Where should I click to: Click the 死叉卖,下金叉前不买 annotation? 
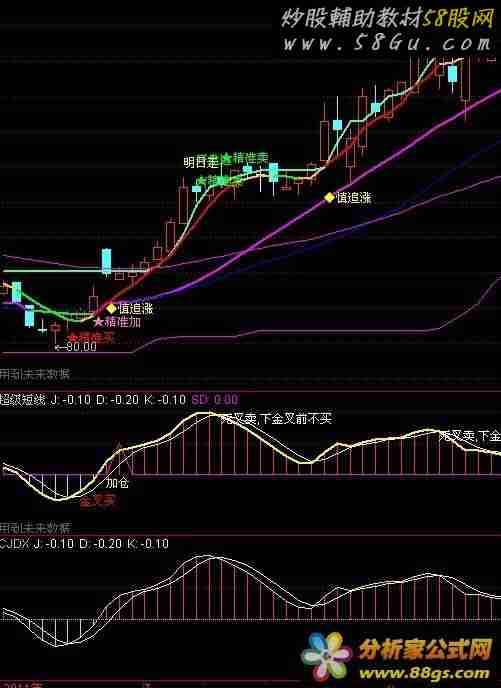coord(276,419)
